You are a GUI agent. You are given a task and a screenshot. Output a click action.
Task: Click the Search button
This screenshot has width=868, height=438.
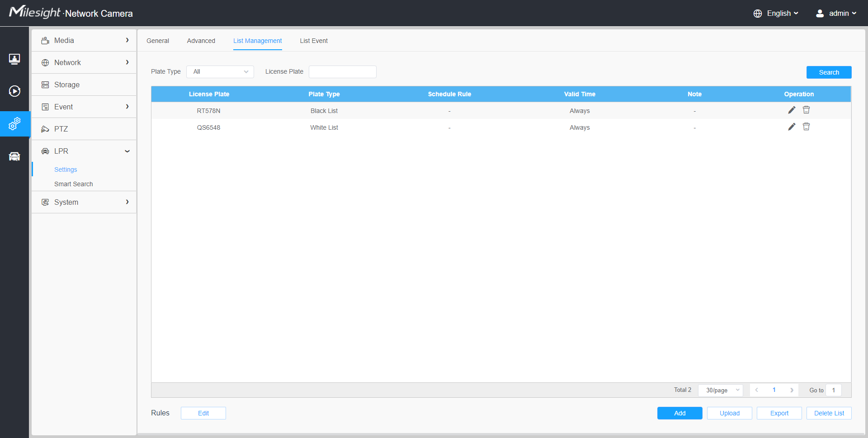(x=829, y=72)
